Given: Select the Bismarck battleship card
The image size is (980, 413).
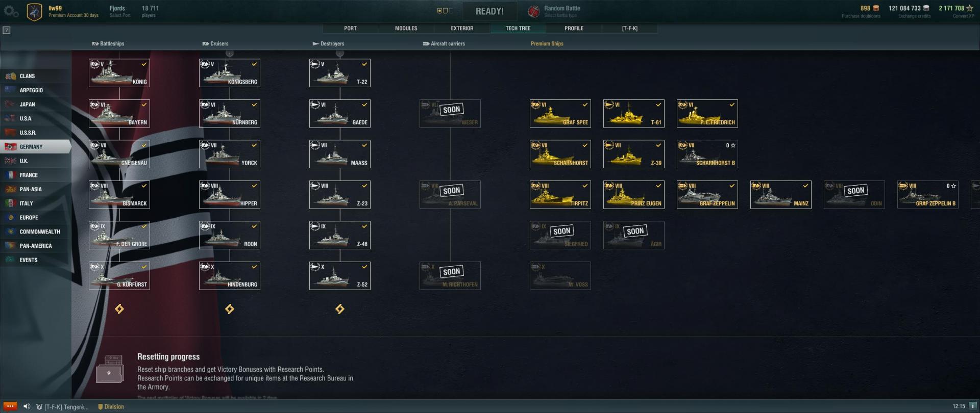Looking at the screenshot, I should coord(119,194).
